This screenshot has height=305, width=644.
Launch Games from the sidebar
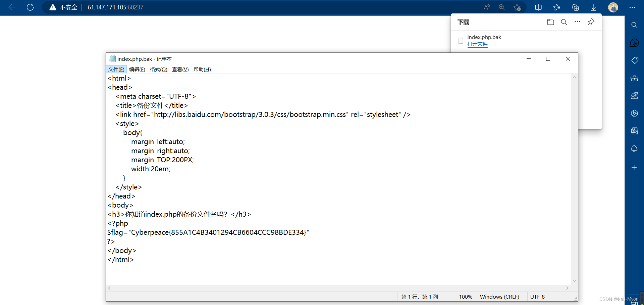(x=634, y=95)
